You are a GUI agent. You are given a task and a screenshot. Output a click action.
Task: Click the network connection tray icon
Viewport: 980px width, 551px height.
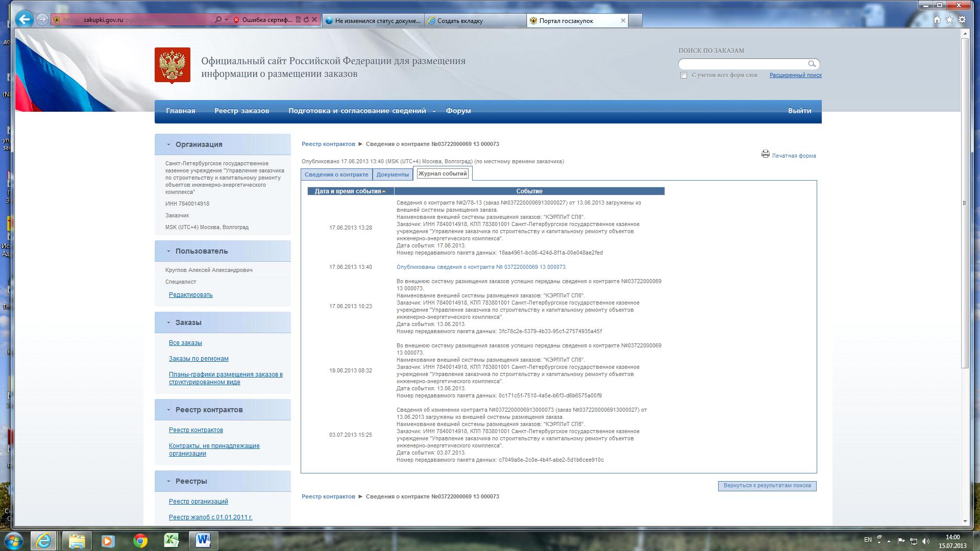tap(914, 541)
